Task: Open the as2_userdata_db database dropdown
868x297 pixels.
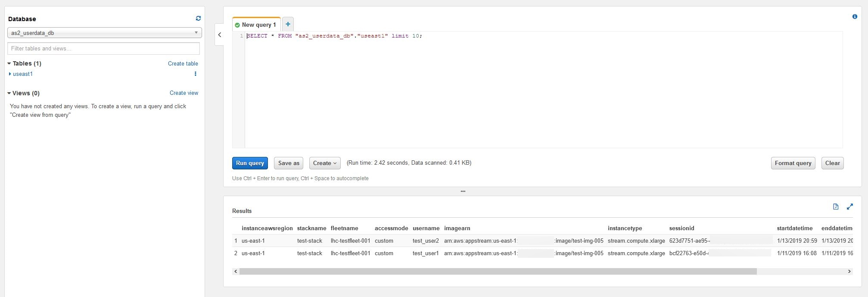Action: (105, 33)
